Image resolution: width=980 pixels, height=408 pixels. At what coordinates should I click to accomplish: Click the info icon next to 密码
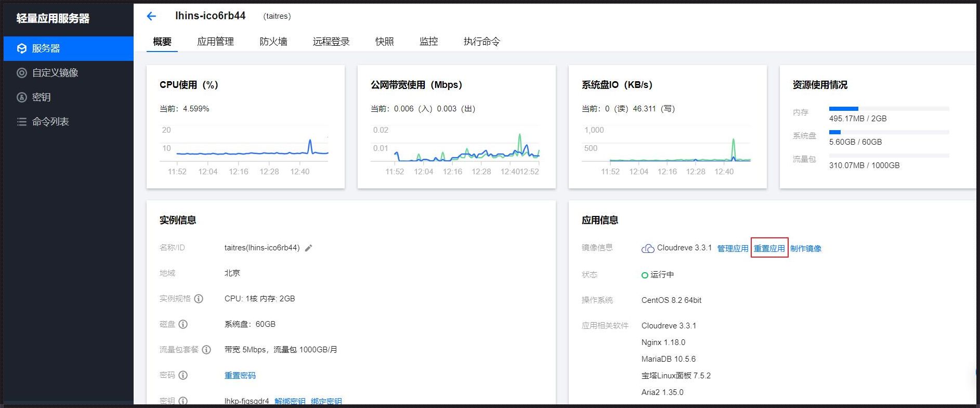183,375
